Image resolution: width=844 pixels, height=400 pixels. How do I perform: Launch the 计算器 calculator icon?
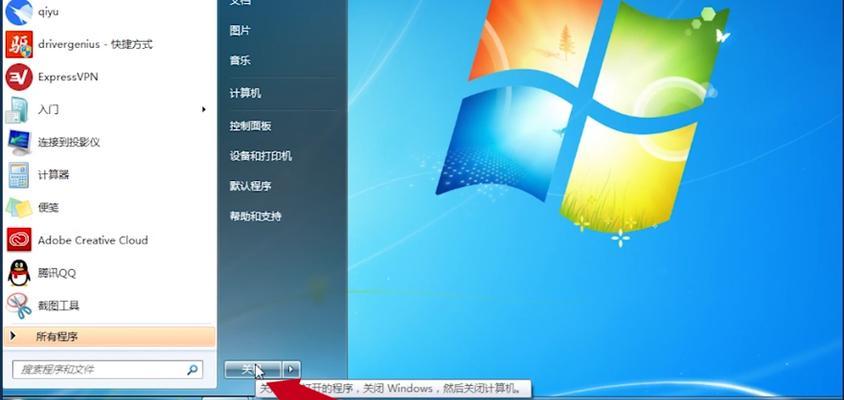(x=19, y=175)
